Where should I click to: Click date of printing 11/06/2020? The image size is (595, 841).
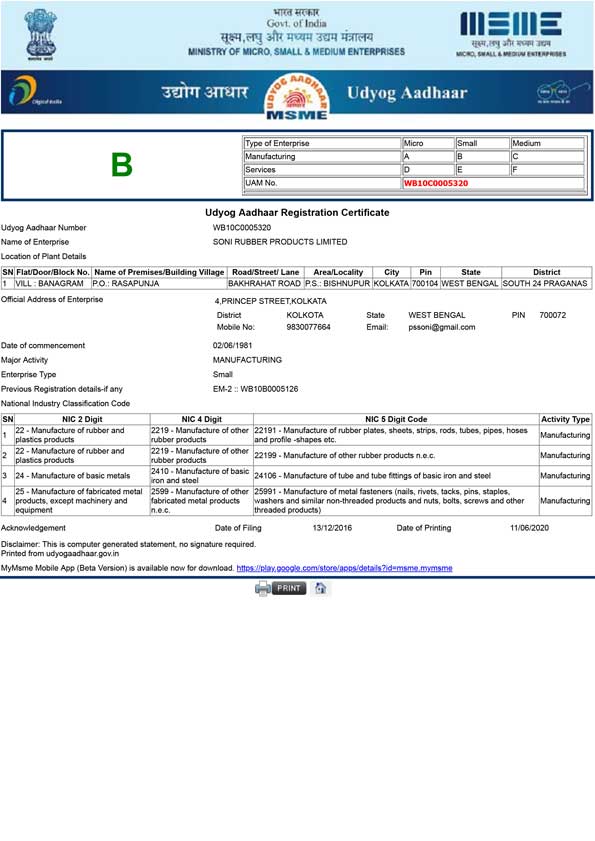tap(530, 528)
